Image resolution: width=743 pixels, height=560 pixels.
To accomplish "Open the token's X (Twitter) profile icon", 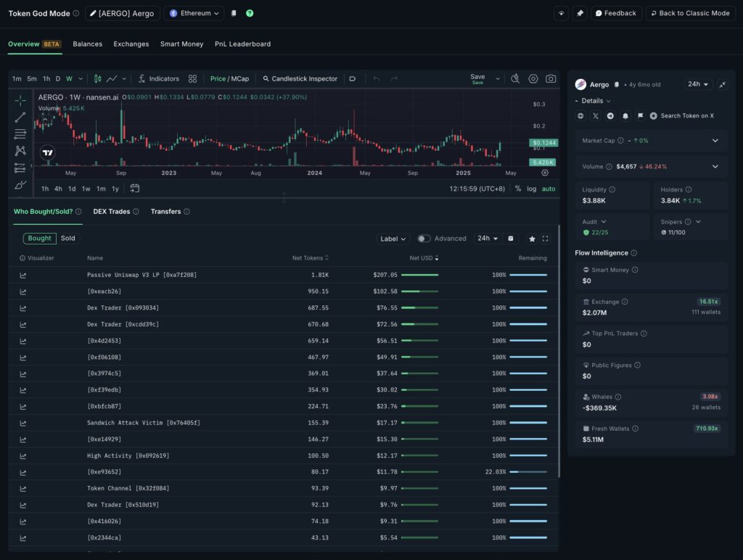I will point(596,115).
